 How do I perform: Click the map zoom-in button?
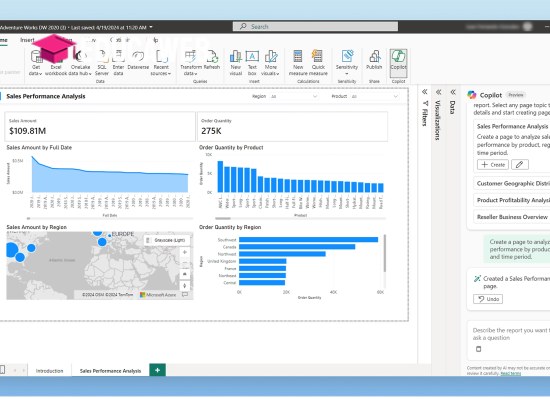tap(185, 252)
